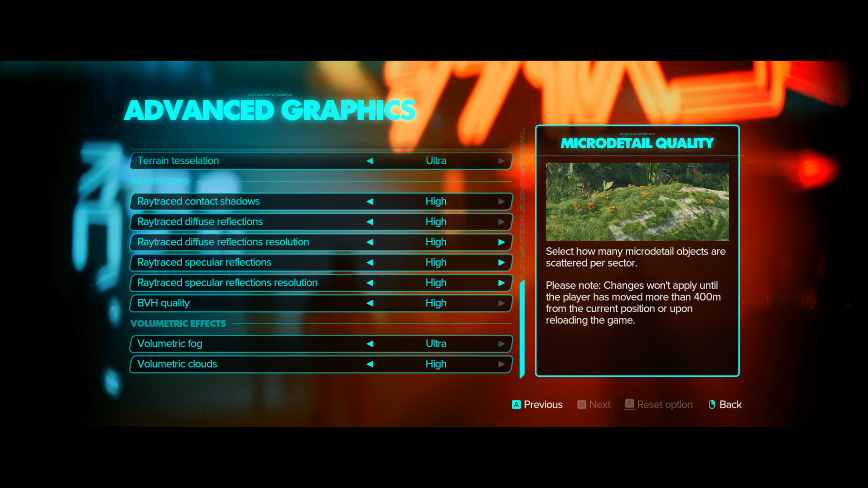Screen dimensions: 868x488
Task: Click the right arrow icon for Raytraced diffuse reflections
Action: tap(500, 222)
